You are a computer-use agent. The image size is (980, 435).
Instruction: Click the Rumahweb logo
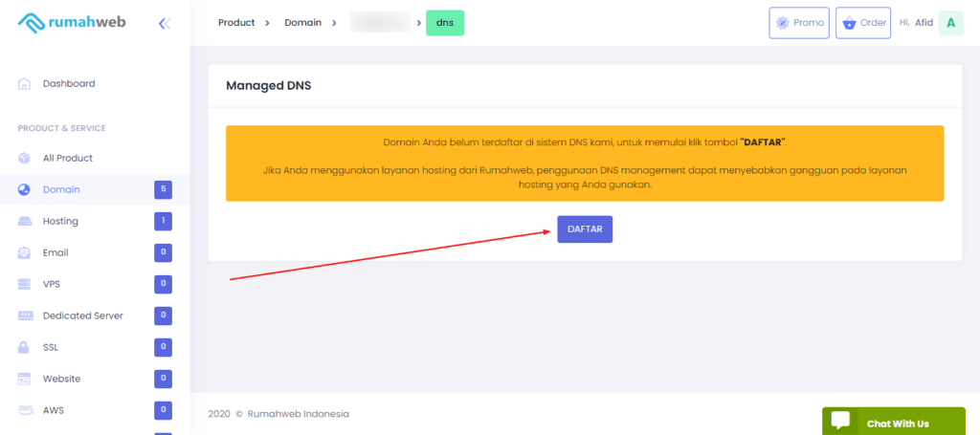point(71,23)
